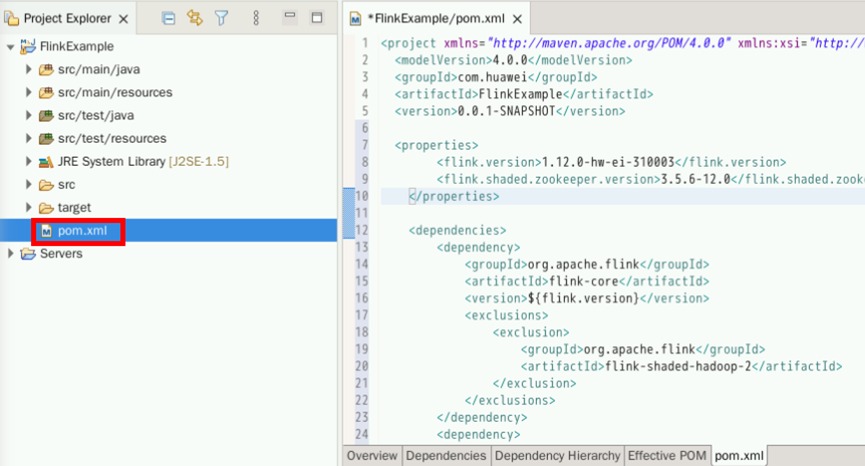
Task: Select pom.xml in the project tree
Action: pyautogui.click(x=75, y=231)
